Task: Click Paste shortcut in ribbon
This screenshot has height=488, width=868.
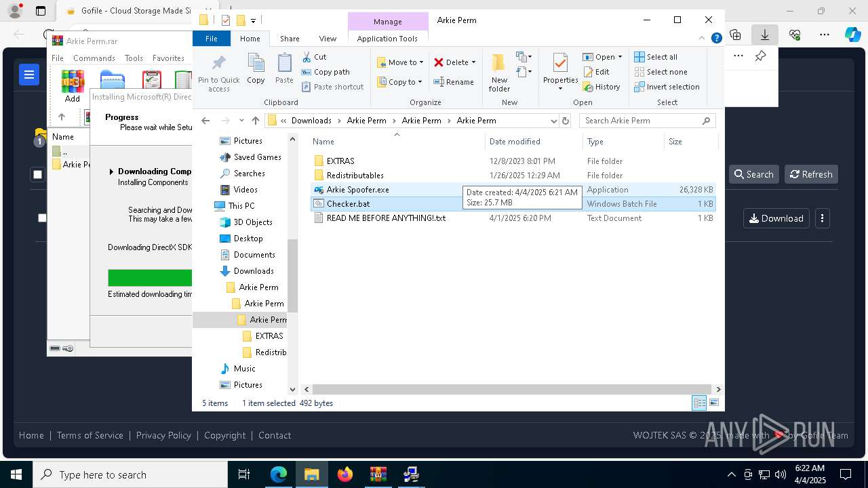Action: [x=332, y=87]
